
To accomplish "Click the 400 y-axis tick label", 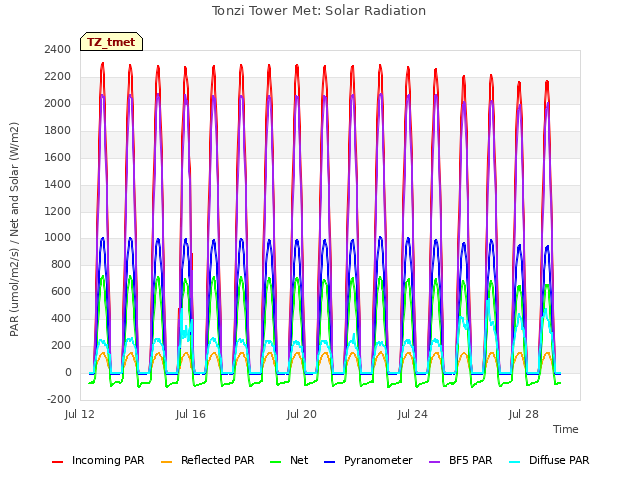I will point(61,318).
